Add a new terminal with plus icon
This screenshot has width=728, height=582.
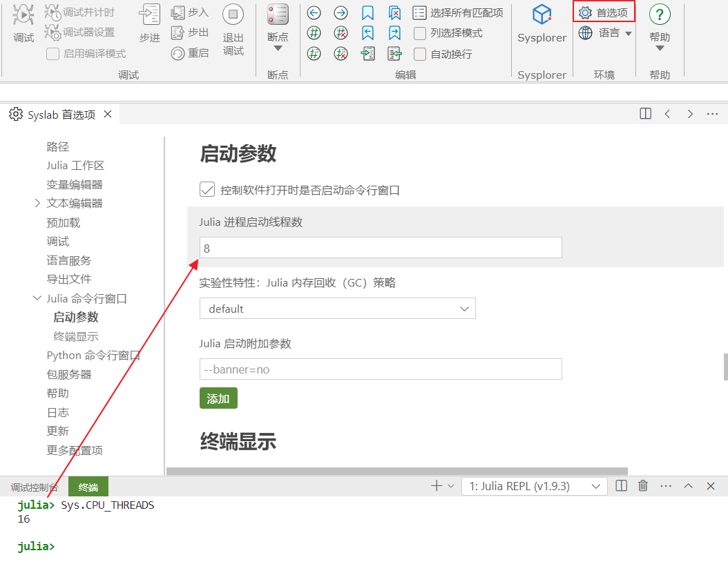(436, 486)
